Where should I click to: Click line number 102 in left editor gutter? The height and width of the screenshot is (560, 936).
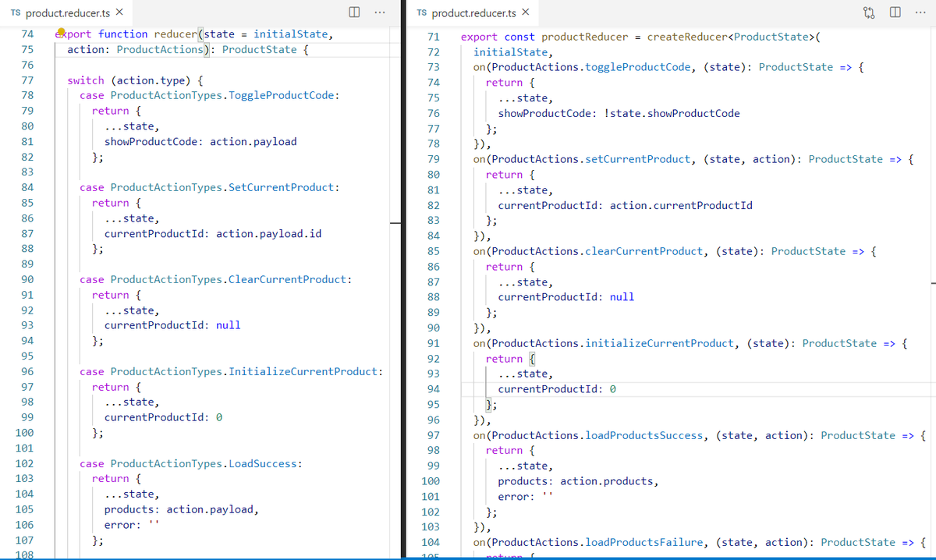pos(24,464)
